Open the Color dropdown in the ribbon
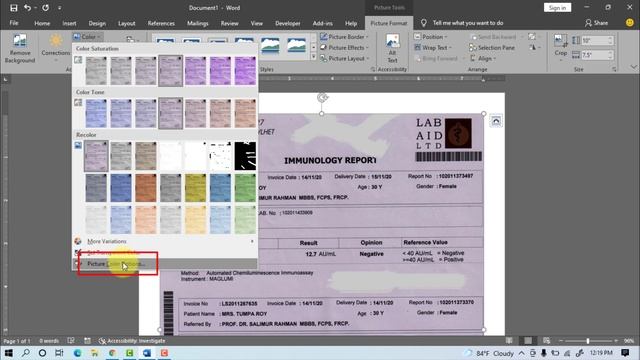 (87, 37)
